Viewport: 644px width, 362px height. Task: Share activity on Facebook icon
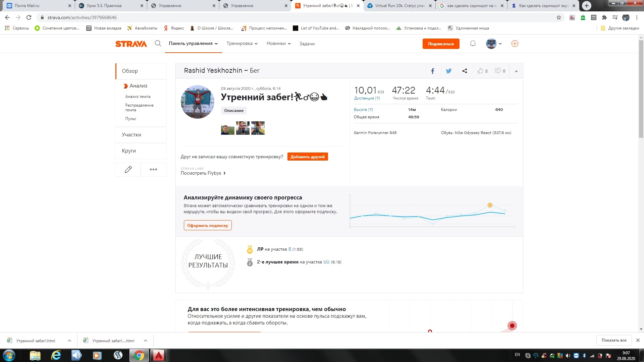(432, 71)
